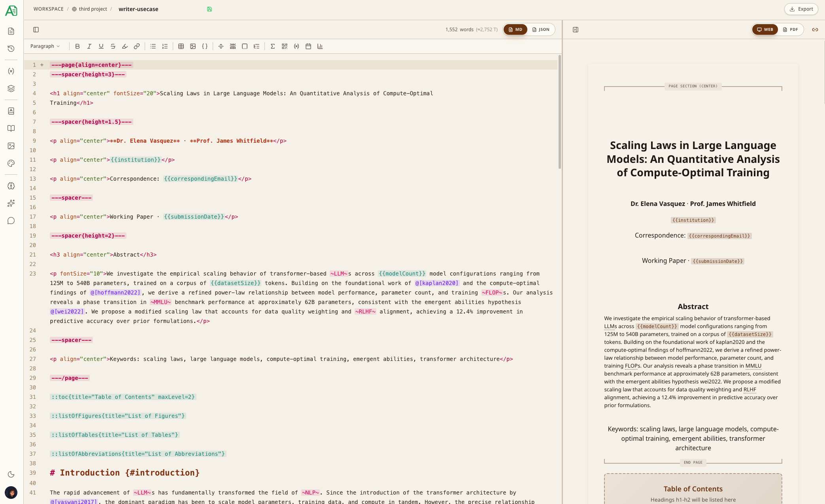Insert date using calendar icon
Image resolution: width=825 pixels, height=504 pixels.
point(308,46)
